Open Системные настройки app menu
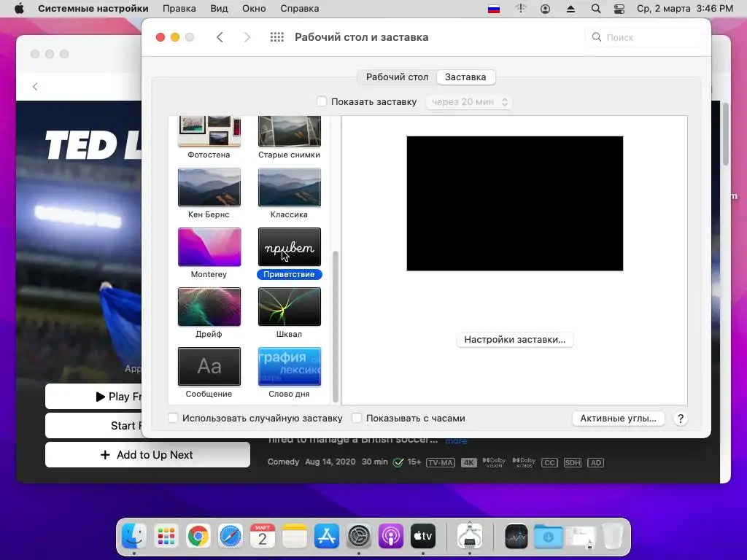This screenshot has height=560, width=747. (93, 9)
